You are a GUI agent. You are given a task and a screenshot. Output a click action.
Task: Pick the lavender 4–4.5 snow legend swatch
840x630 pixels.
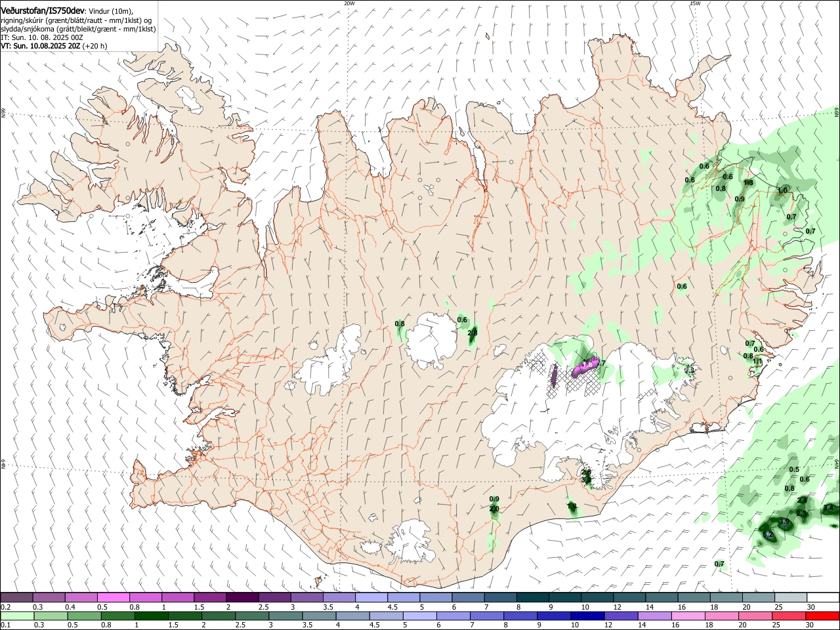click(x=372, y=597)
